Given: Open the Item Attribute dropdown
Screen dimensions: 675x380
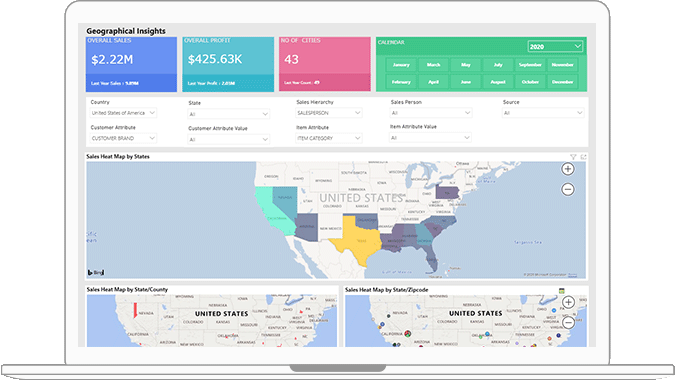Looking at the screenshot, I should (x=328, y=138).
